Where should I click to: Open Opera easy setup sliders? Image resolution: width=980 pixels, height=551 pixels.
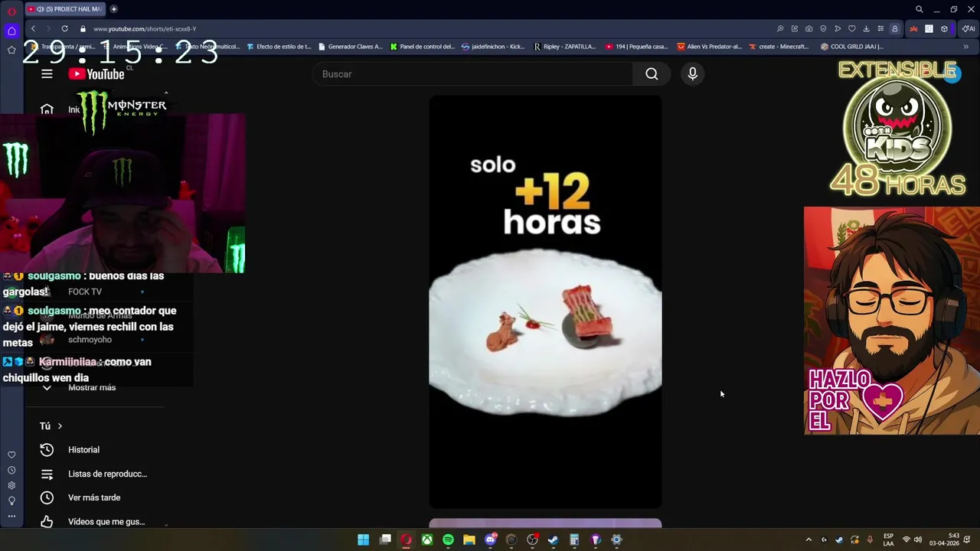click(x=880, y=29)
